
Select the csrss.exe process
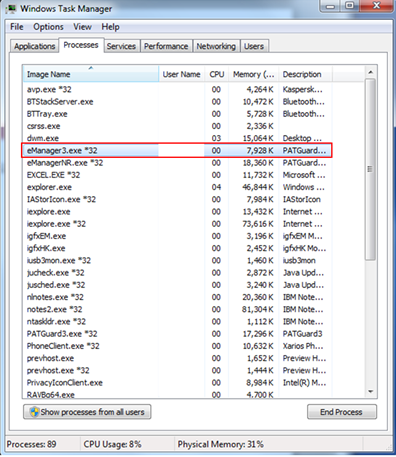[177, 126]
